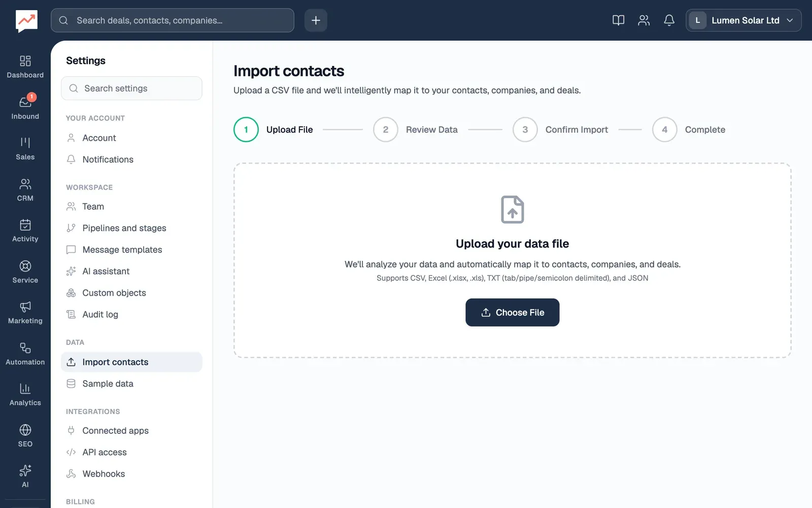Open API access settings
The height and width of the screenshot is (508, 812).
point(131,452)
